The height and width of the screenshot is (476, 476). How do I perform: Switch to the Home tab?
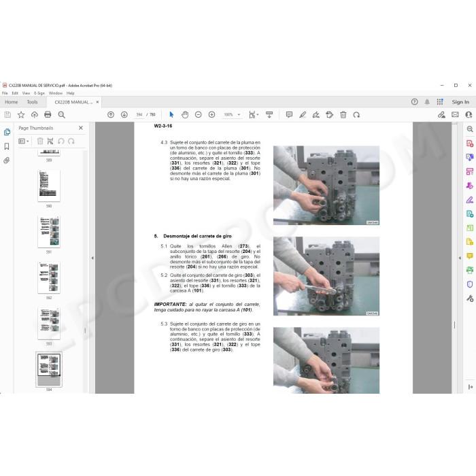point(12,102)
